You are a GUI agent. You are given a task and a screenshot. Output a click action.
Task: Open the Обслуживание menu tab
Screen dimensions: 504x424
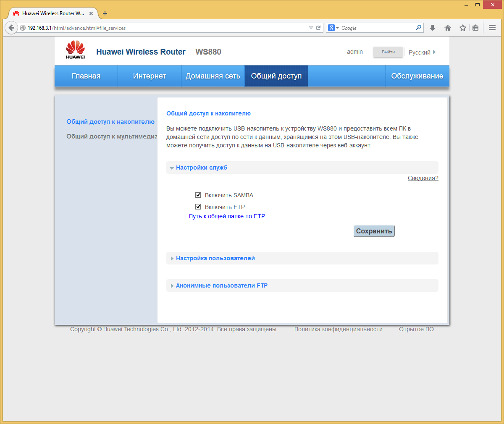pos(417,76)
